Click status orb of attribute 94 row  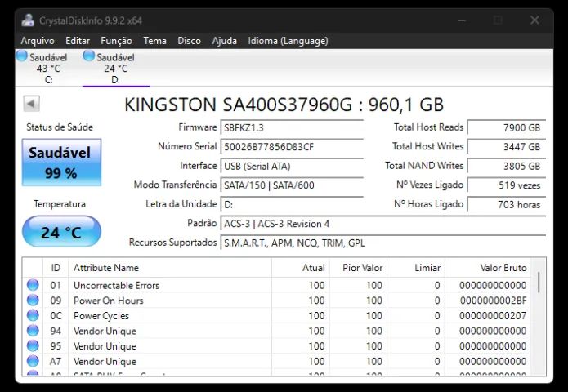(33, 331)
